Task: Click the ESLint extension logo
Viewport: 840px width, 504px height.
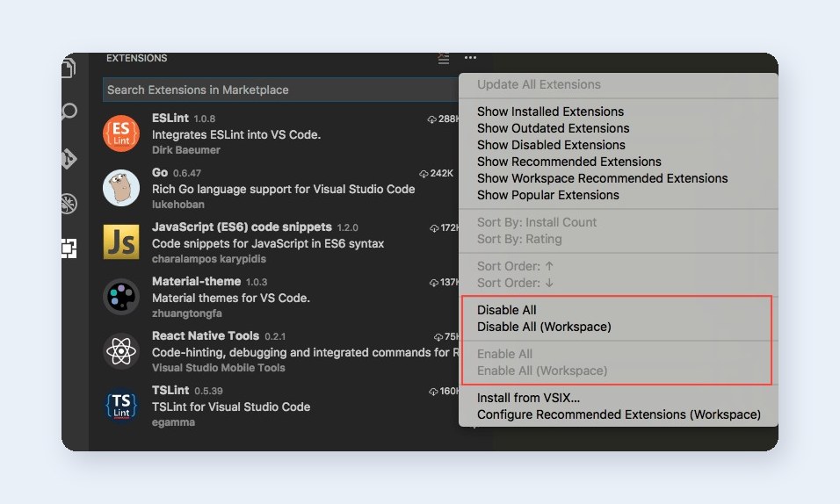Action: pyautogui.click(x=121, y=133)
